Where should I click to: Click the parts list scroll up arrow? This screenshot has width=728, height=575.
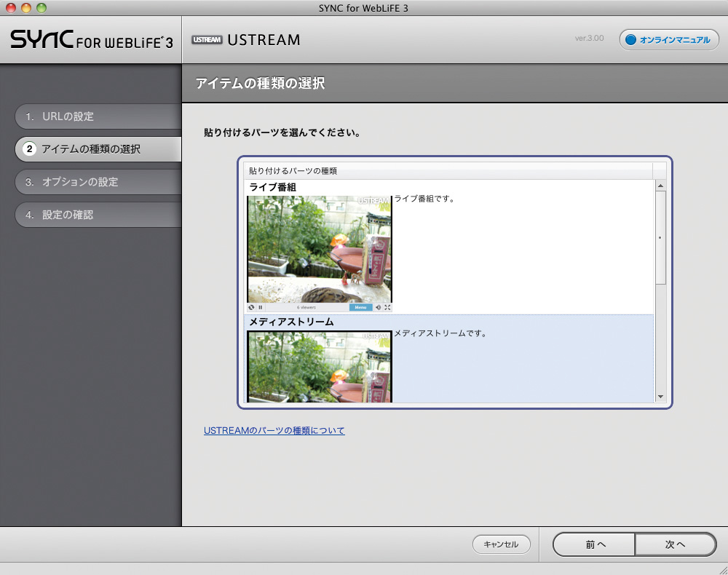click(660, 186)
